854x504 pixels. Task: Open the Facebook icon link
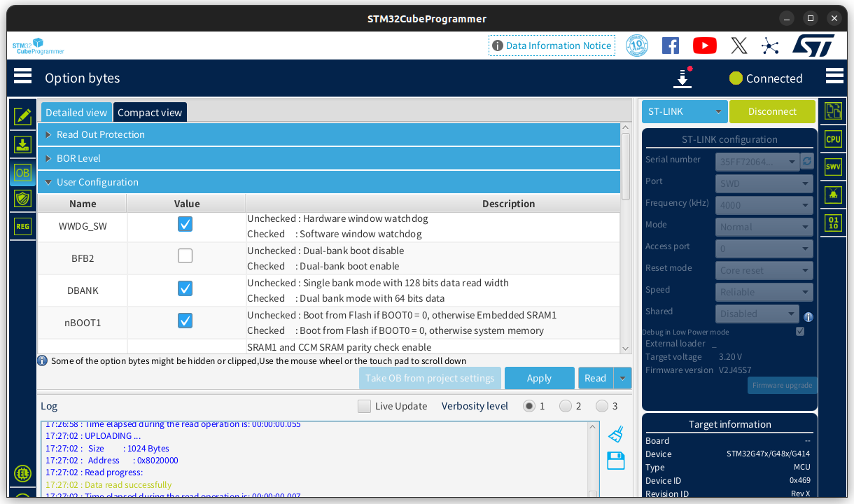[671, 45]
